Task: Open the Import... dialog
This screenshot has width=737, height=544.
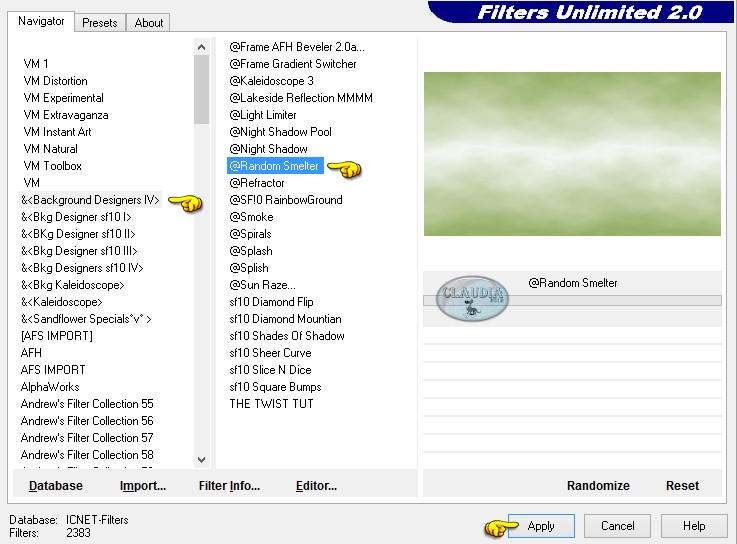Action: point(143,486)
